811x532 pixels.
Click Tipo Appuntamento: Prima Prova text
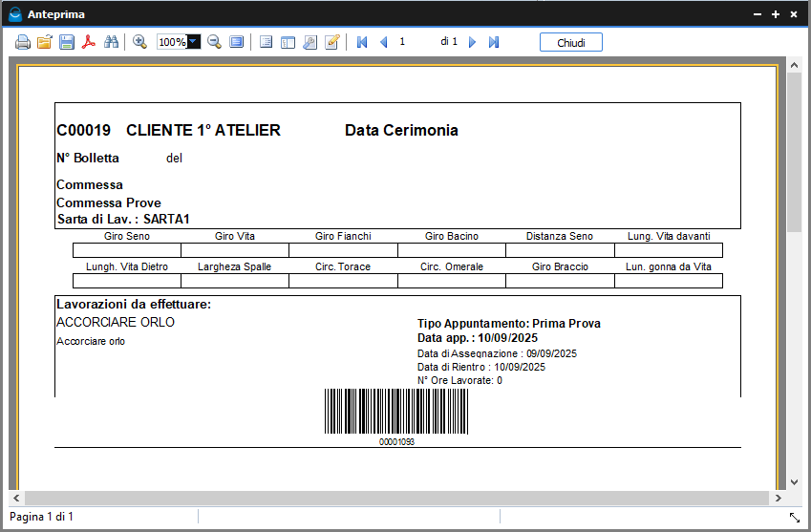click(509, 324)
